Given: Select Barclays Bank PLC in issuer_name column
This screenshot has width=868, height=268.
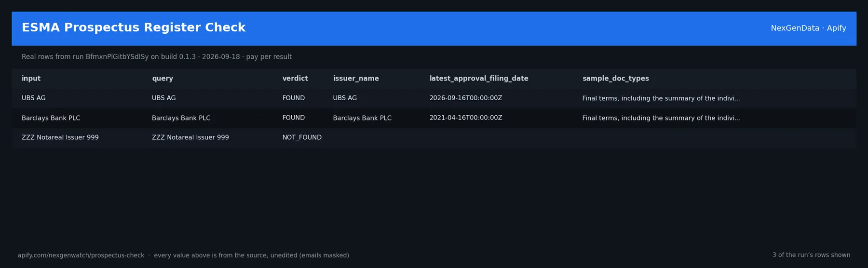Looking at the screenshot, I should (362, 118).
